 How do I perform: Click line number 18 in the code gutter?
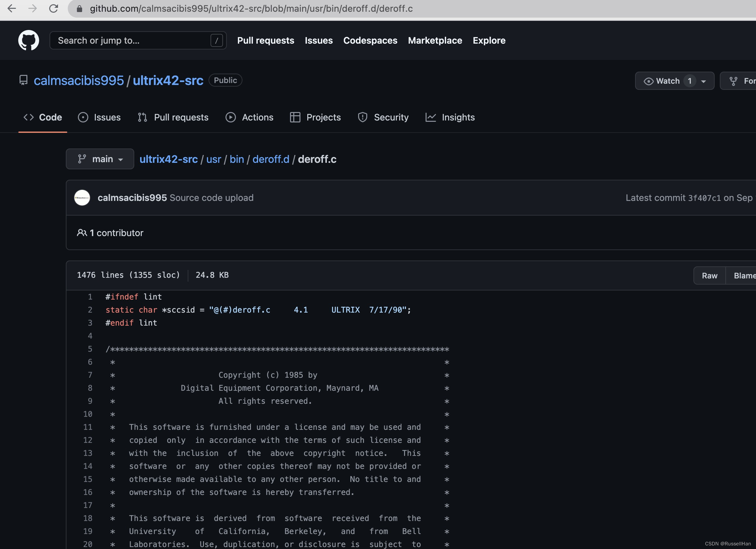(88, 518)
